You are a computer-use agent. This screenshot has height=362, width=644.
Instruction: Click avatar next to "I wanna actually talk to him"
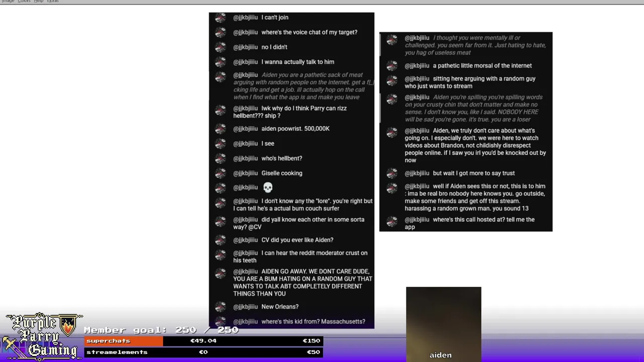click(x=220, y=62)
